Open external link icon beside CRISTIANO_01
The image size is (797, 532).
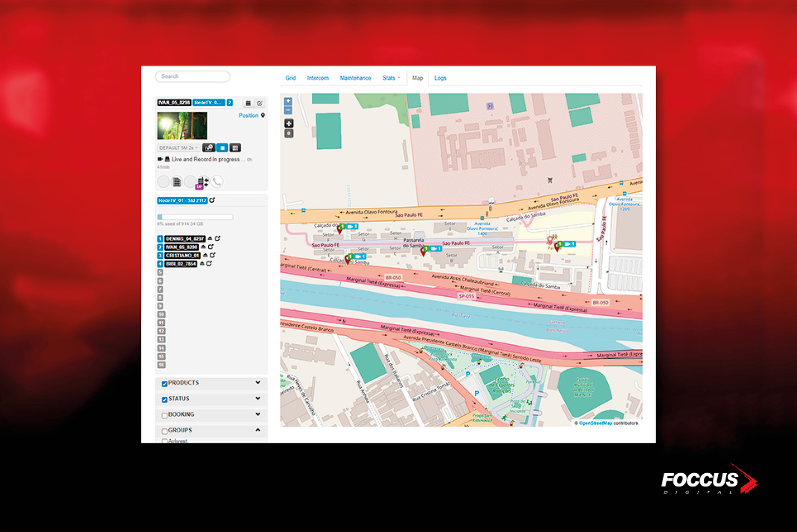pos(212,256)
